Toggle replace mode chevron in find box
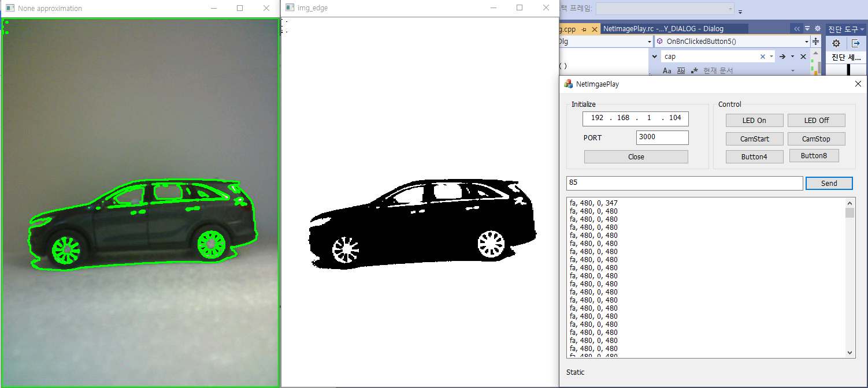This screenshot has width=868, height=388. tap(654, 57)
